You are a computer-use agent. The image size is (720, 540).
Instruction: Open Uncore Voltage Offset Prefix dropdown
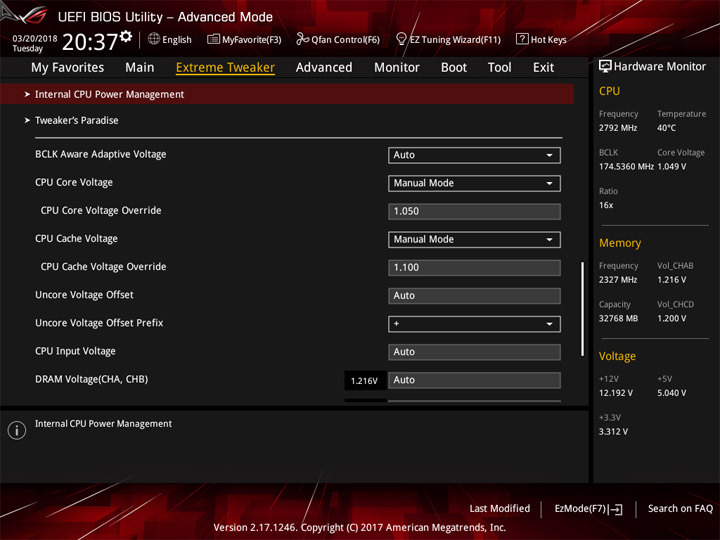(474, 324)
